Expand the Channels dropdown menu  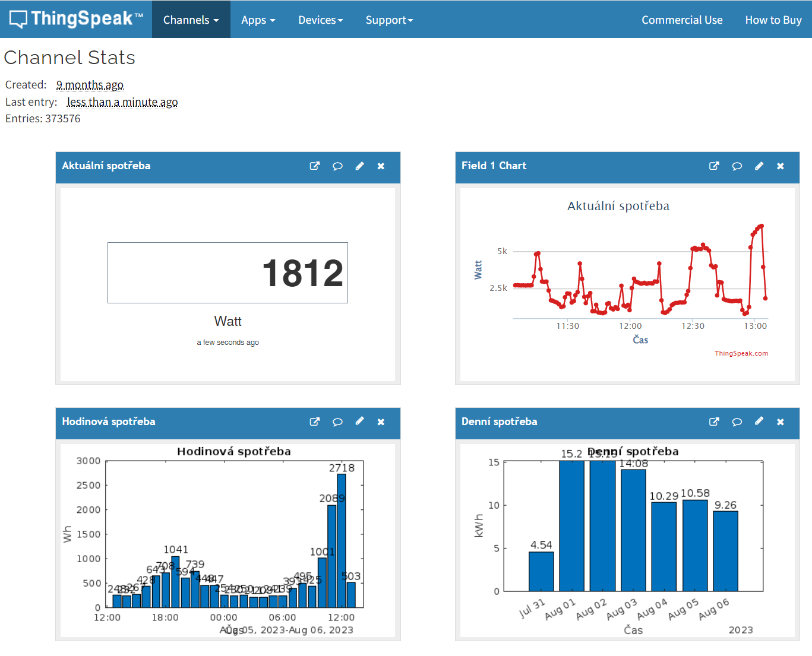[191, 20]
